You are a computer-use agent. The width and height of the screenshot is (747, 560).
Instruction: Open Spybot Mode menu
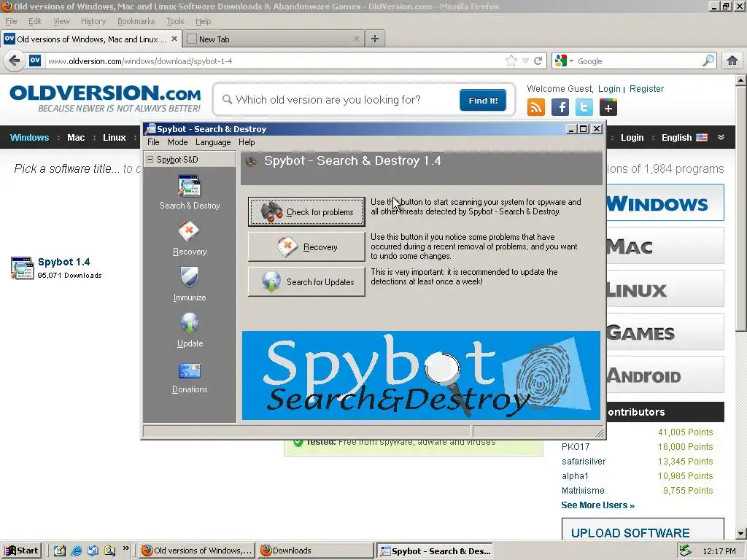click(178, 142)
